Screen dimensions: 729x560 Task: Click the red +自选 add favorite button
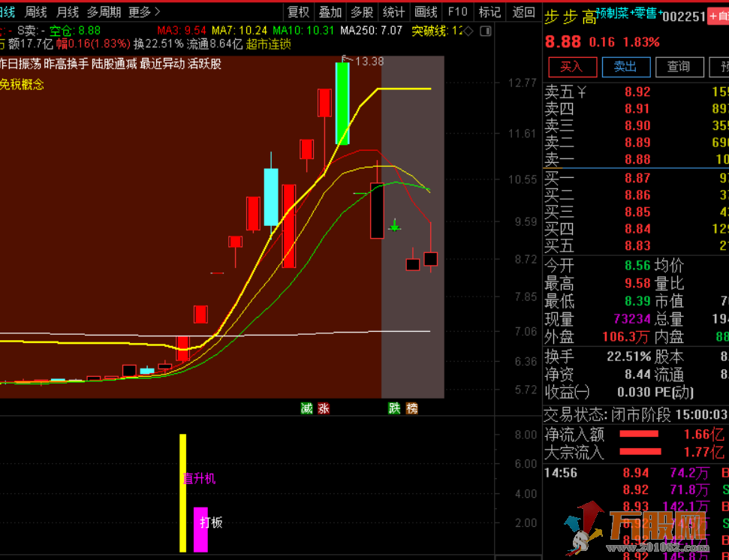tap(718, 17)
